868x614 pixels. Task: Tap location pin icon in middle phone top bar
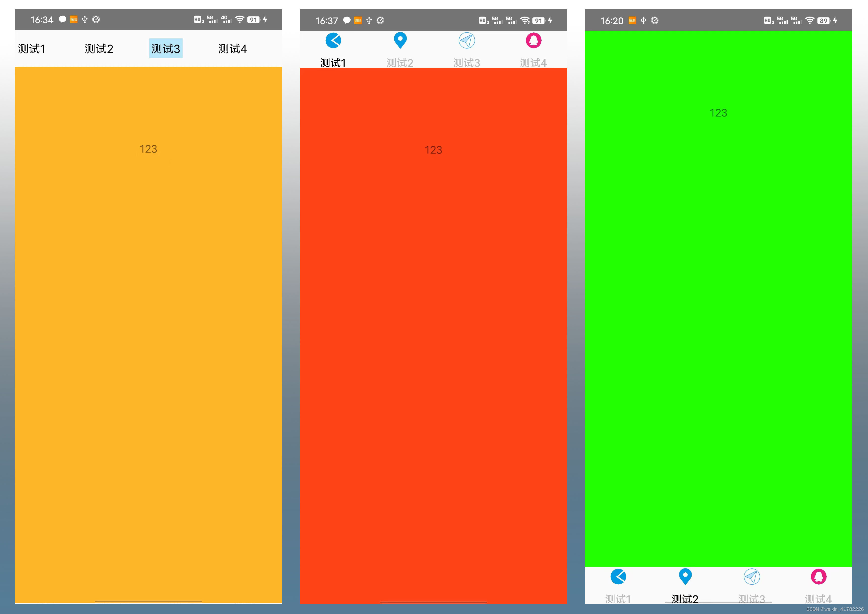tap(400, 40)
